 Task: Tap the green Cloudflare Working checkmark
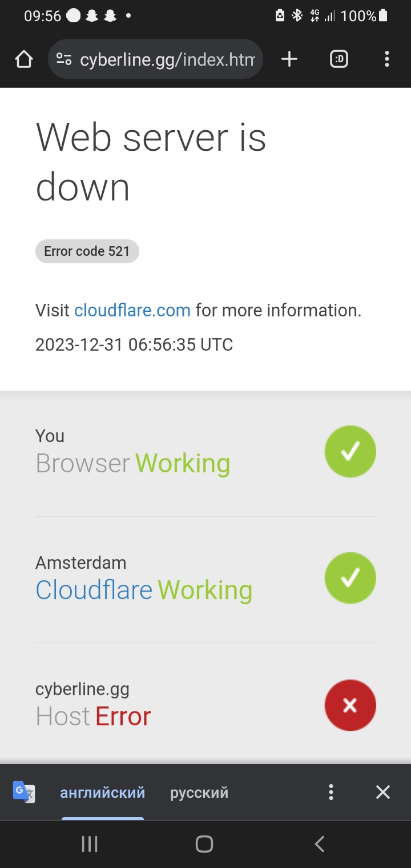[x=350, y=578]
